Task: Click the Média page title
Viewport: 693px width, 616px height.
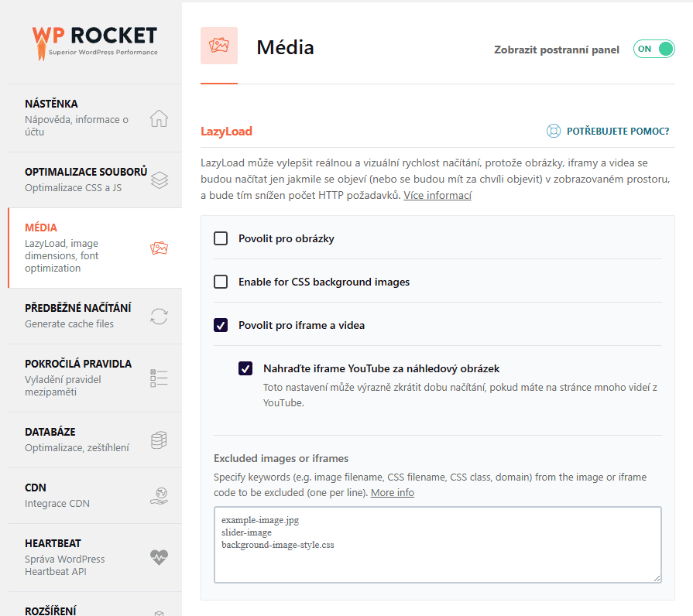Action: (x=285, y=47)
